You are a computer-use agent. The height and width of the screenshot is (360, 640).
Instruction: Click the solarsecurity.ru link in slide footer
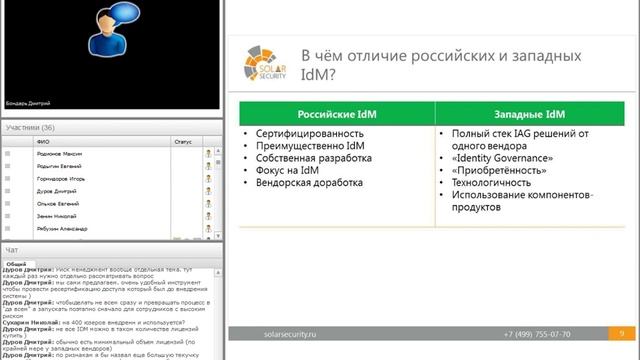click(x=290, y=334)
